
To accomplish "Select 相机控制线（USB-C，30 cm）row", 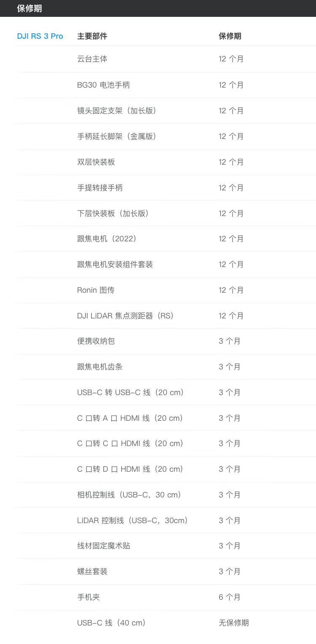I will click(x=166, y=495).
